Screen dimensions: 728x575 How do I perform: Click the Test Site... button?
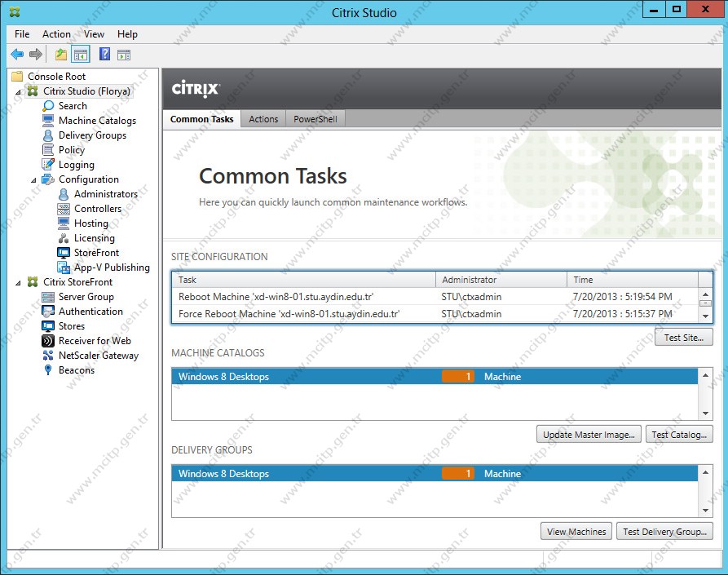tap(683, 338)
